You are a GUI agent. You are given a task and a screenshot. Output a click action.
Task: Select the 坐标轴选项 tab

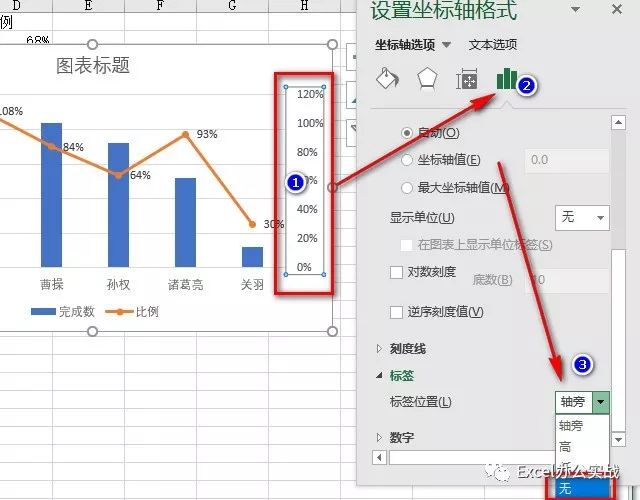point(405,44)
